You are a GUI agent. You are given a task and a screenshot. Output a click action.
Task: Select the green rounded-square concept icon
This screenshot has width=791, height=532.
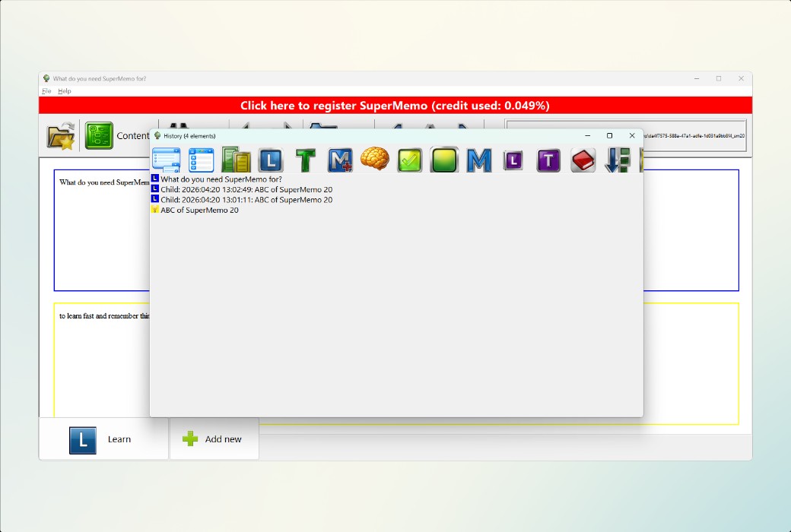pos(444,160)
